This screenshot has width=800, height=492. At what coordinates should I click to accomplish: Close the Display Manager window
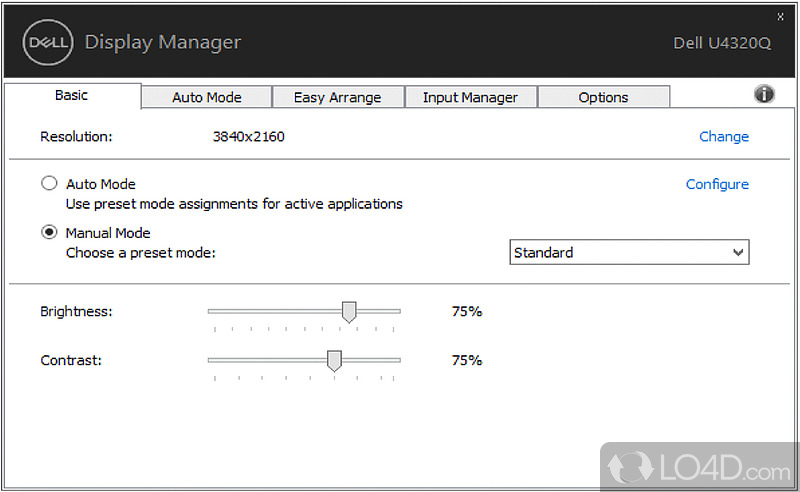(780, 17)
